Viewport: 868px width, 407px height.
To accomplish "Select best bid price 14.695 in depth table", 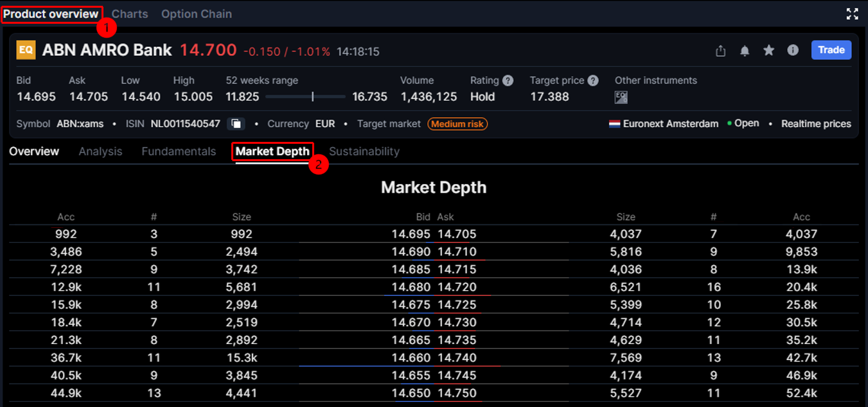I will tap(411, 234).
